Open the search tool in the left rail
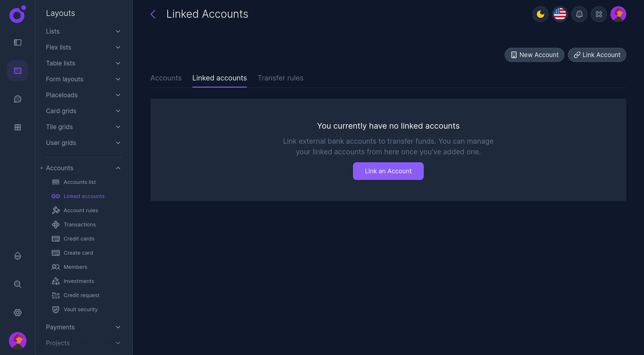644x355 pixels. click(17, 284)
